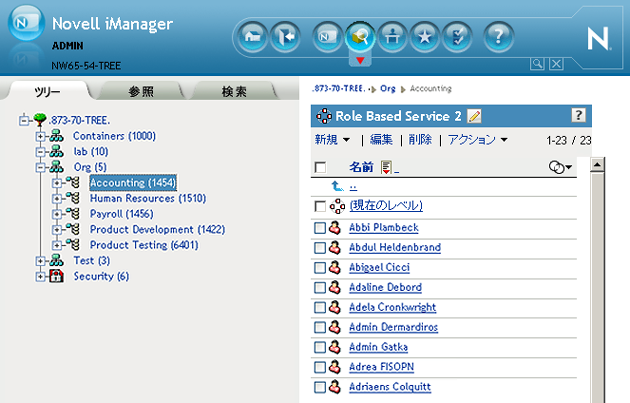Check the box for 現在のレベル
630x403 pixels.
[320, 207]
